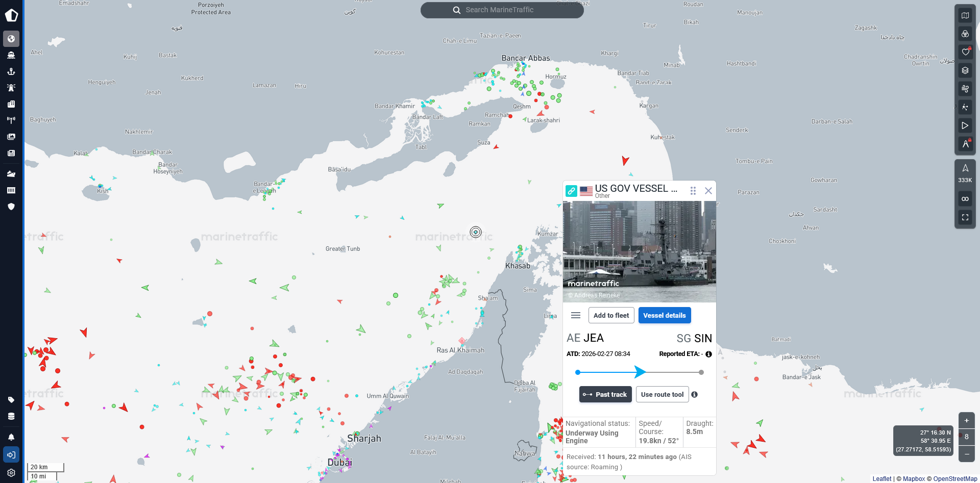
Task: Open the price tag icon in sidebar
Action: pos(11,400)
